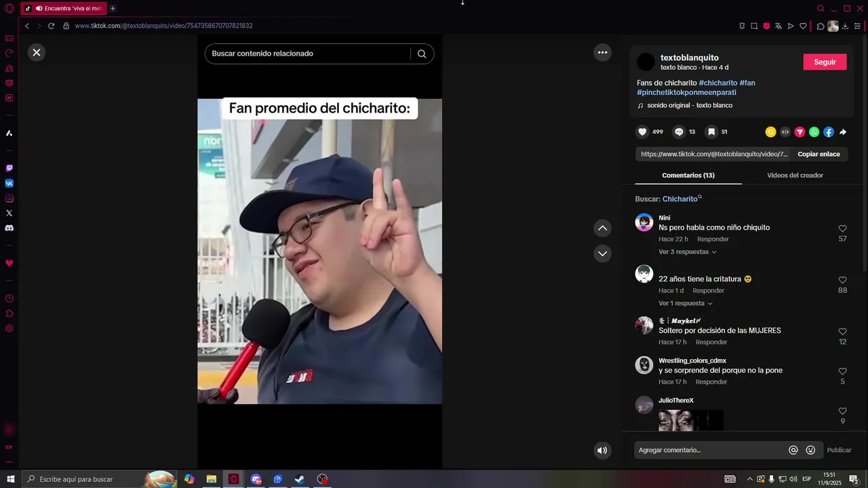Like the '22 años tiene la critatura' comment
868x488 pixels.
pos(842,280)
